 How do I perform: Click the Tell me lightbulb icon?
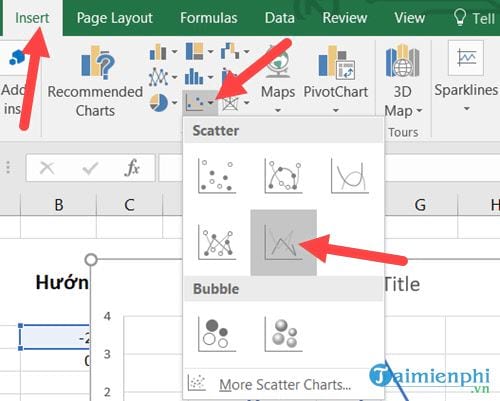click(x=460, y=17)
